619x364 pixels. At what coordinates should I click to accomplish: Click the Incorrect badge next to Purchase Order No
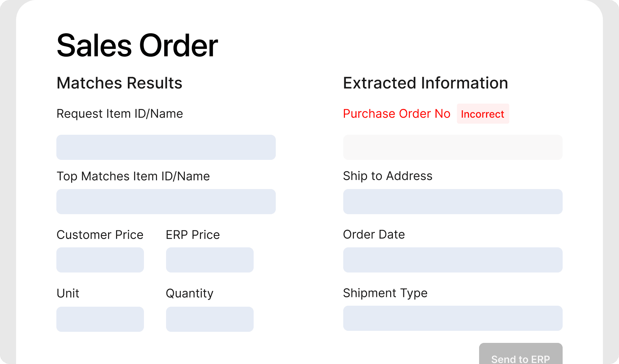click(x=483, y=114)
